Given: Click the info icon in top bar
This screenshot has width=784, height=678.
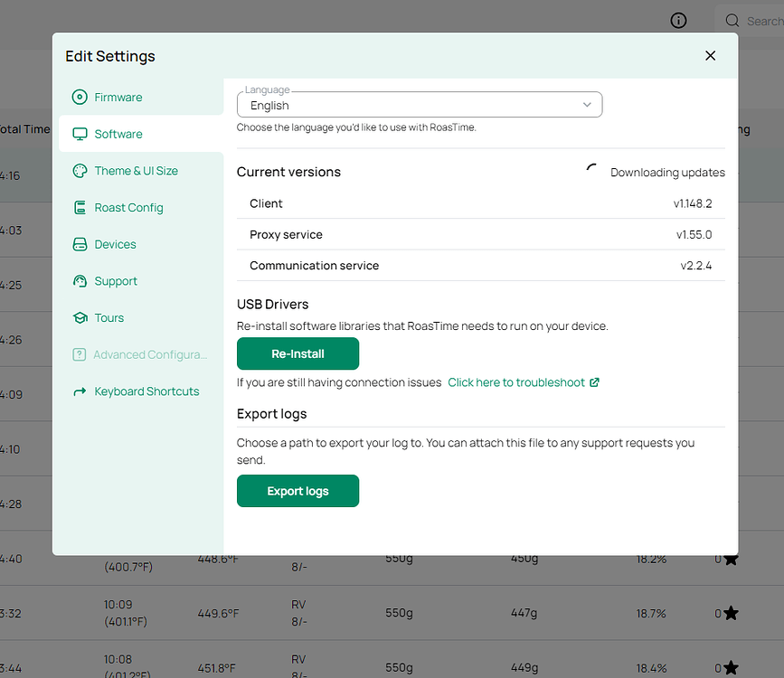Looking at the screenshot, I should pyautogui.click(x=678, y=21).
